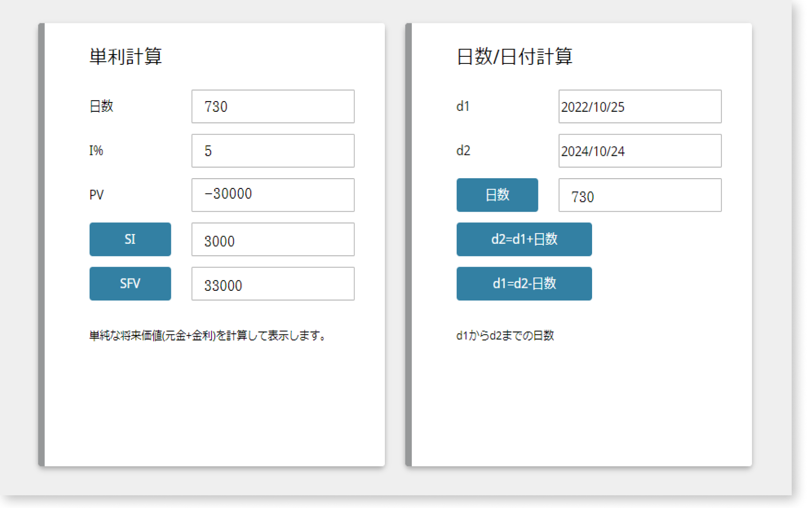Click the SFV button to compute future value

130,284
